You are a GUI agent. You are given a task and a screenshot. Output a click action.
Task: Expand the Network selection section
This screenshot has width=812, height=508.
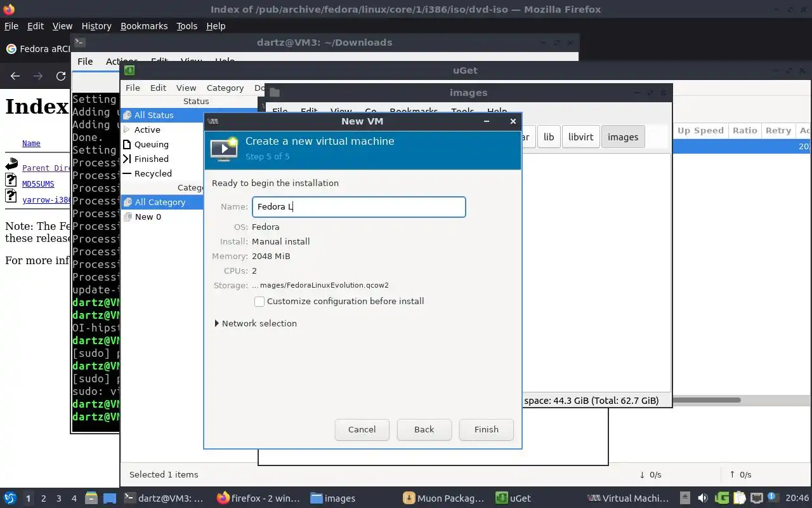256,323
